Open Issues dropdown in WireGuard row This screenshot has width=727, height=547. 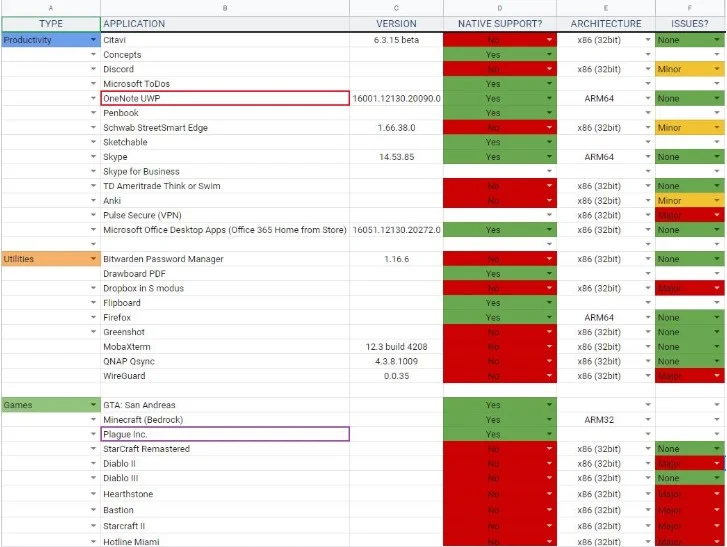[717, 376]
